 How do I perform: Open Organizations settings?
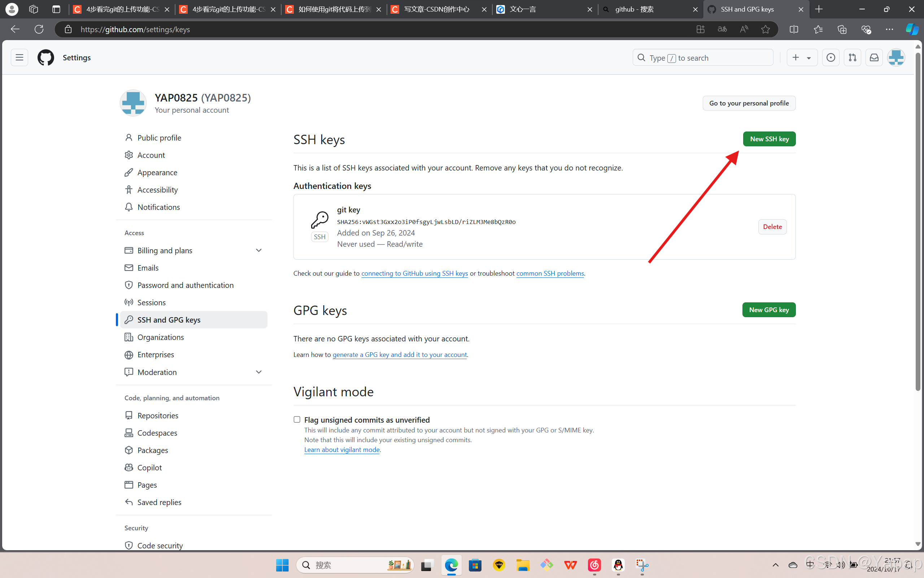[x=193, y=337]
